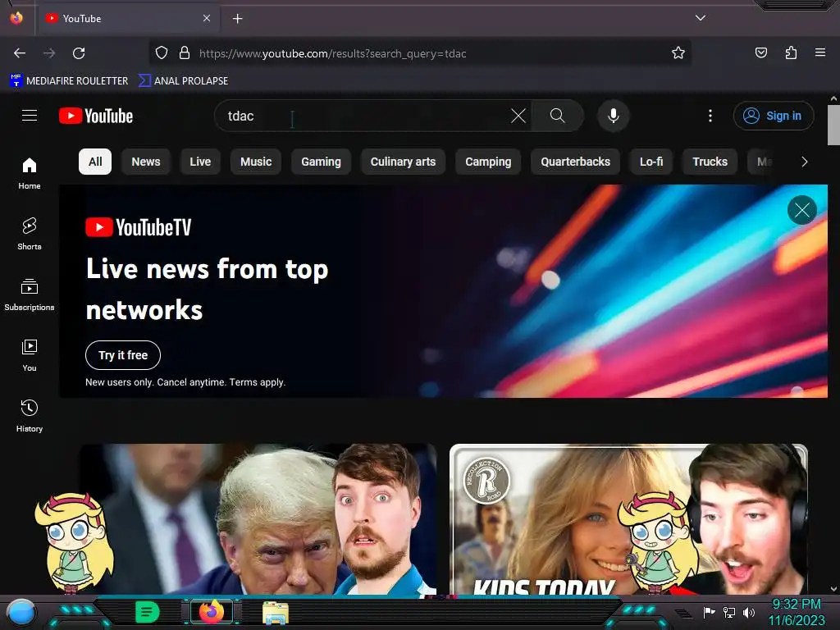
Task: Select the Live filter chip
Action: coord(200,162)
